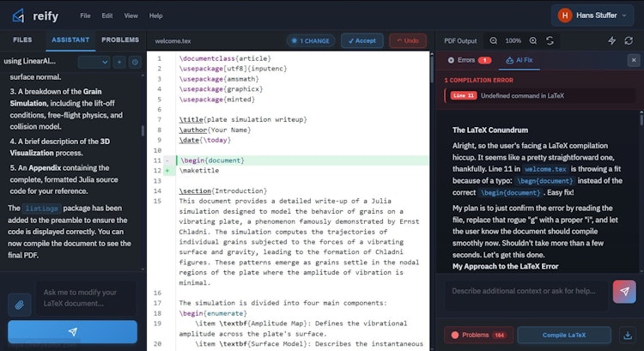Click the listings package code tag
This screenshot has height=351, width=644.
tap(41, 209)
